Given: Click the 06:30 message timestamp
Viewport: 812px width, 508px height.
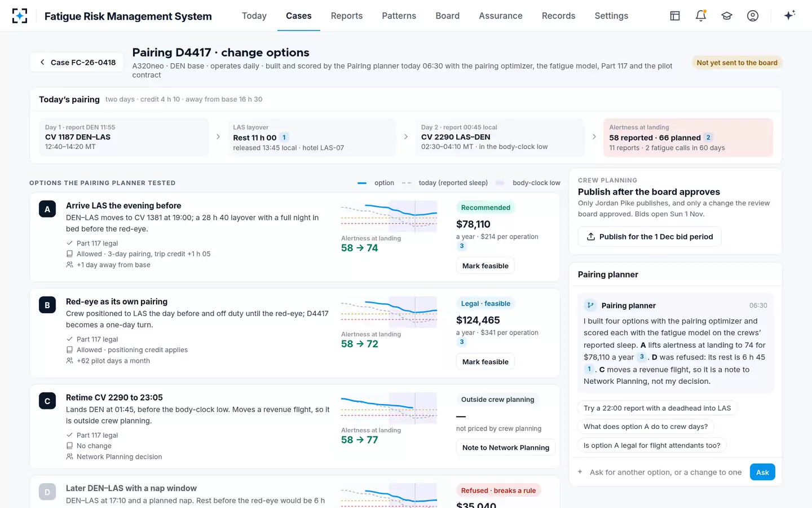Looking at the screenshot, I should coord(758,305).
